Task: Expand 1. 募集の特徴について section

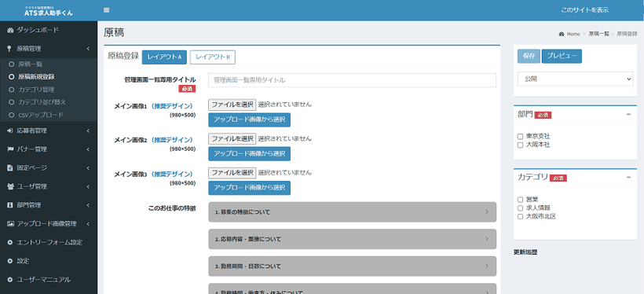Action: coord(353,211)
